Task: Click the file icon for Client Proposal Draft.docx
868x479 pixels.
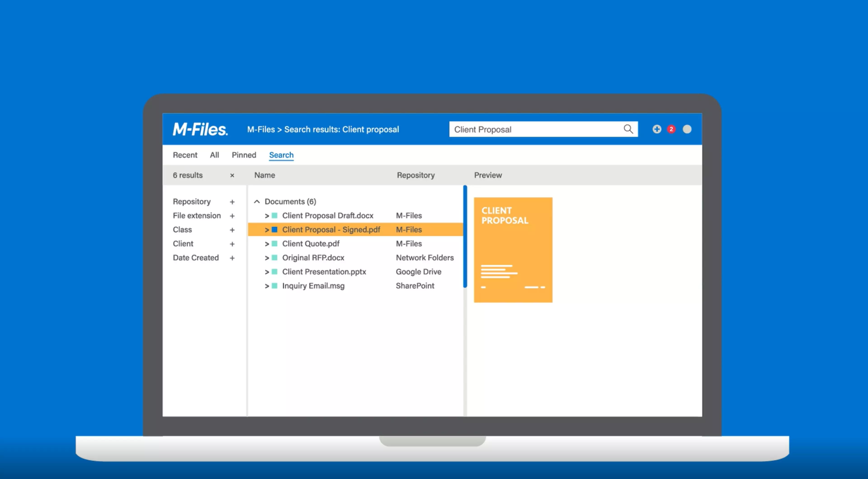Action: 275,215
